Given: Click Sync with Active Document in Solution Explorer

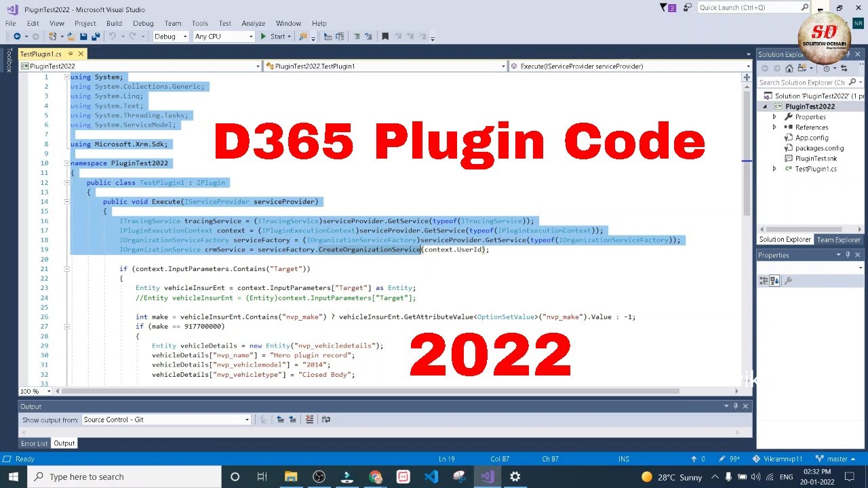Looking at the screenshot, I should 844,68.
